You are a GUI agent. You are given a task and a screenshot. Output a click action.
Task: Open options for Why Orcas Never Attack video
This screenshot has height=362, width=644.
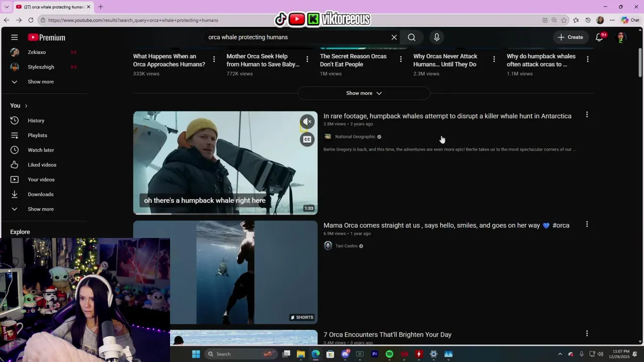point(494,59)
